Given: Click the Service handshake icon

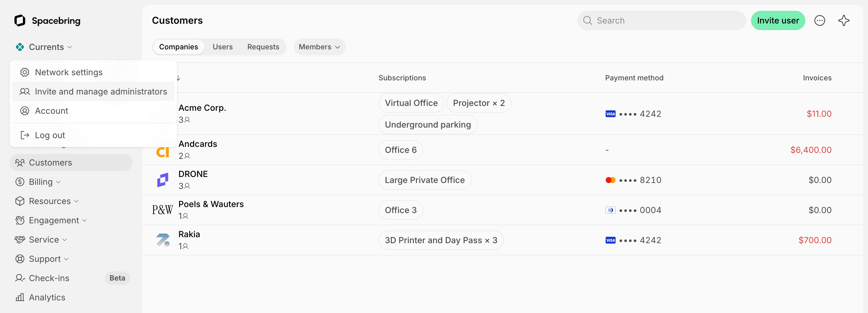Looking at the screenshot, I should [x=20, y=239].
